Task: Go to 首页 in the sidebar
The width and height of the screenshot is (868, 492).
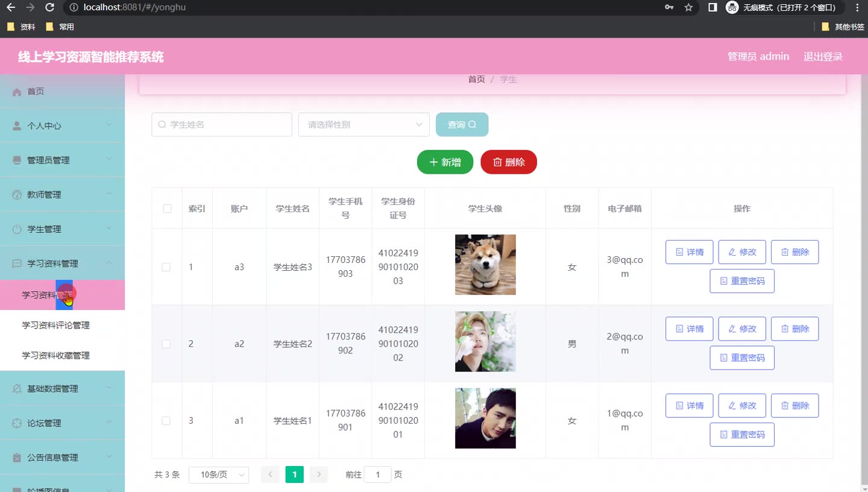Action: [x=62, y=92]
